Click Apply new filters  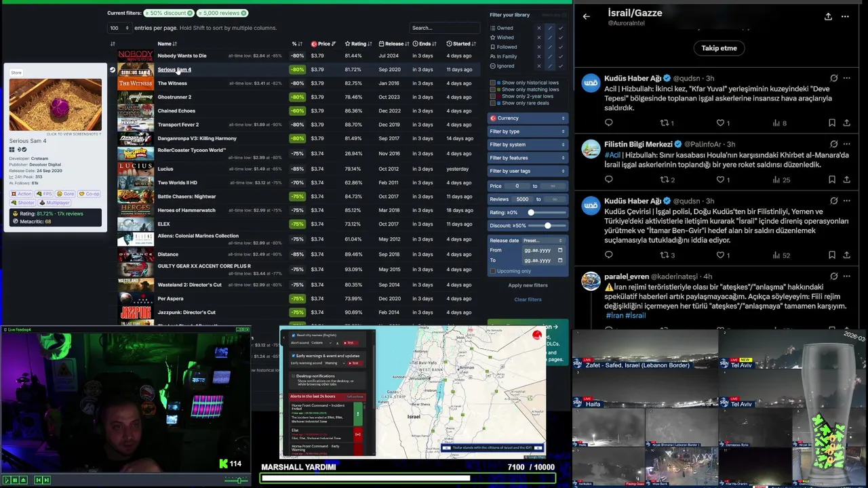click(528, 285)
